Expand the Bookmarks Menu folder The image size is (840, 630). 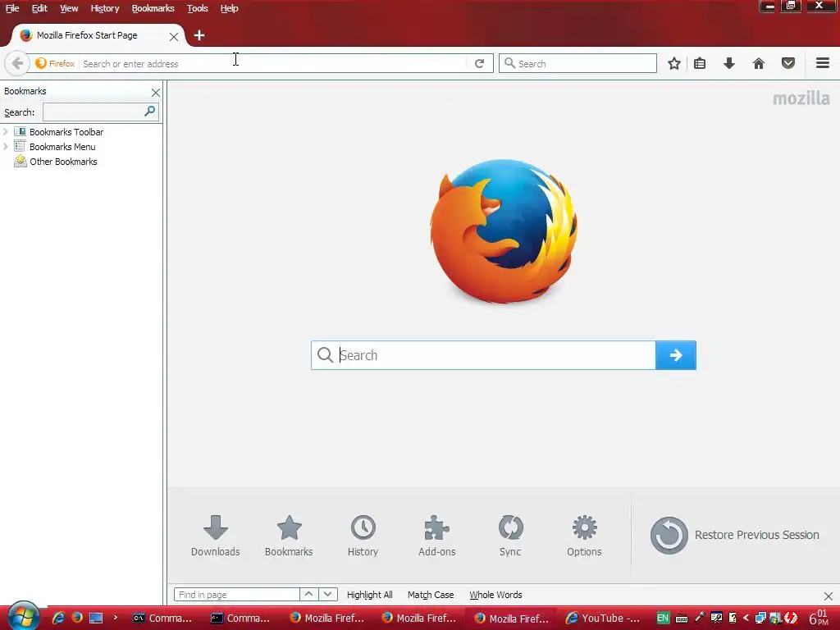6,146
